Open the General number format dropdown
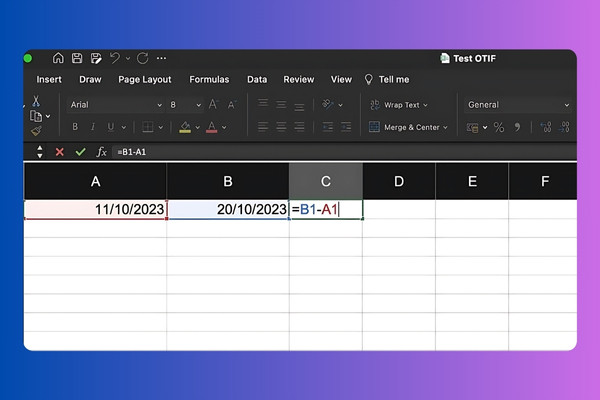Screen dimensions: 600x400 518,104
